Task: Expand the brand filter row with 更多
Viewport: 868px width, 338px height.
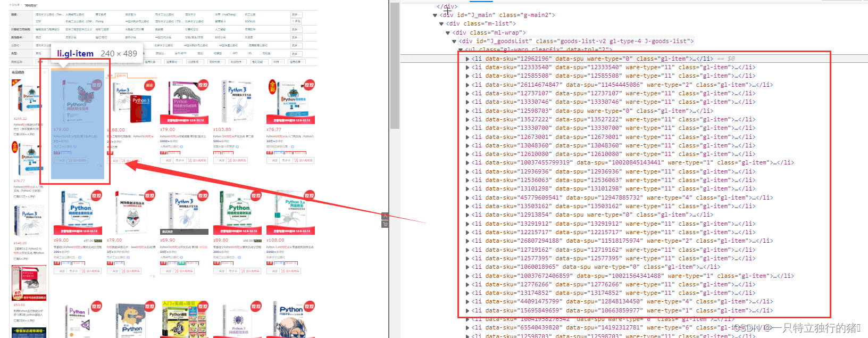Action: (x=296, y=15)
